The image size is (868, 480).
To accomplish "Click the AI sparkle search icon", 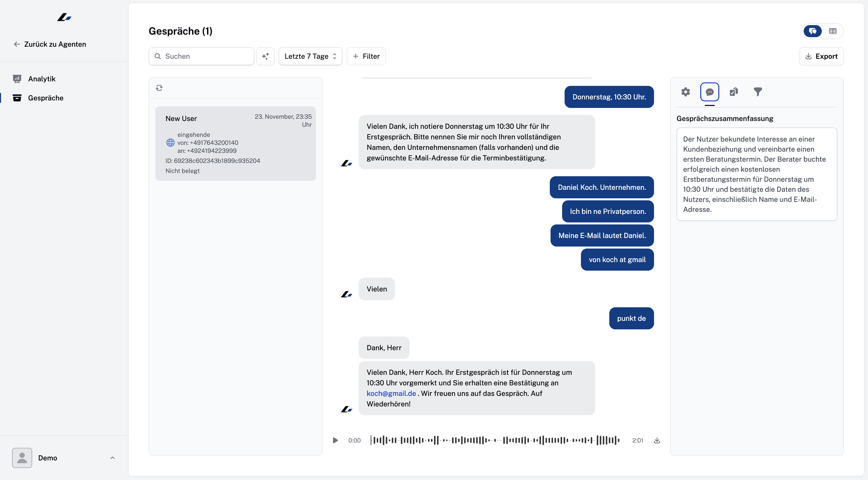I will point(265,56).
